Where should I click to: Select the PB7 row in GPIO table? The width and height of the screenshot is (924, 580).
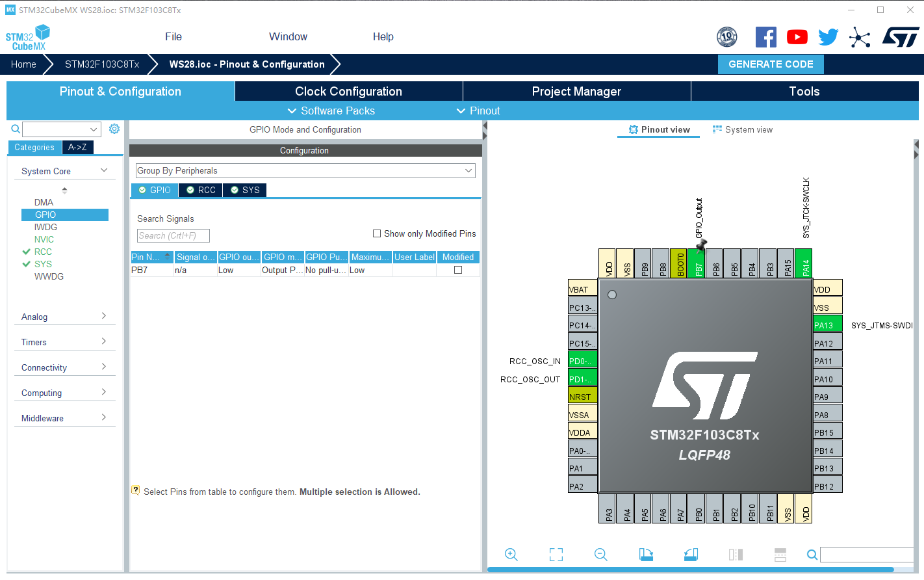click(305, 270)
